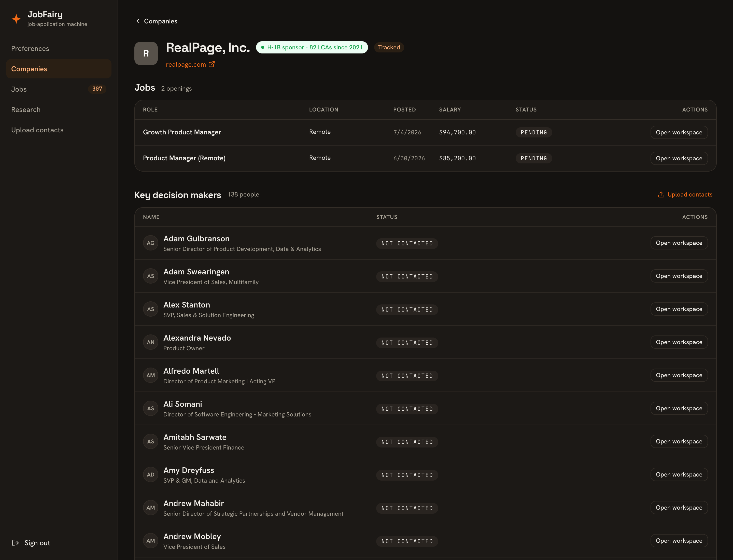The image size is (733, 560).
Task: Click the back chevron beside Companies
Action: pos(138,21)
